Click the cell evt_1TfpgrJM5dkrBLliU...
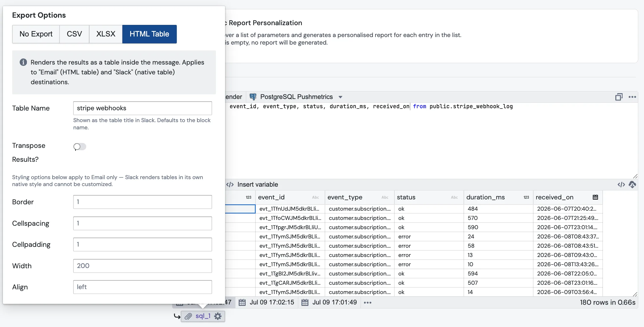This screenshot has height=327, width=644. pyautogui.click(x=290, y=227)
